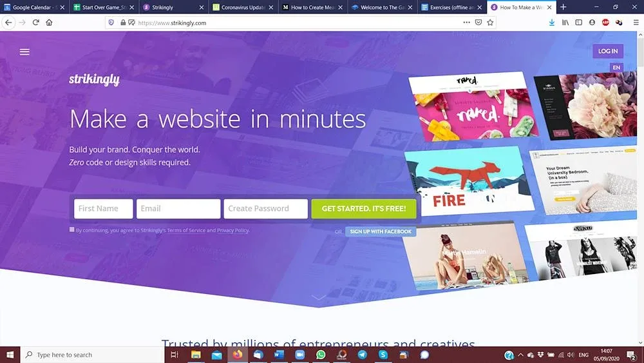This screenshot has height=363, width=644.
Task: View site security padlock information
Action: click(x=123, y=23)
